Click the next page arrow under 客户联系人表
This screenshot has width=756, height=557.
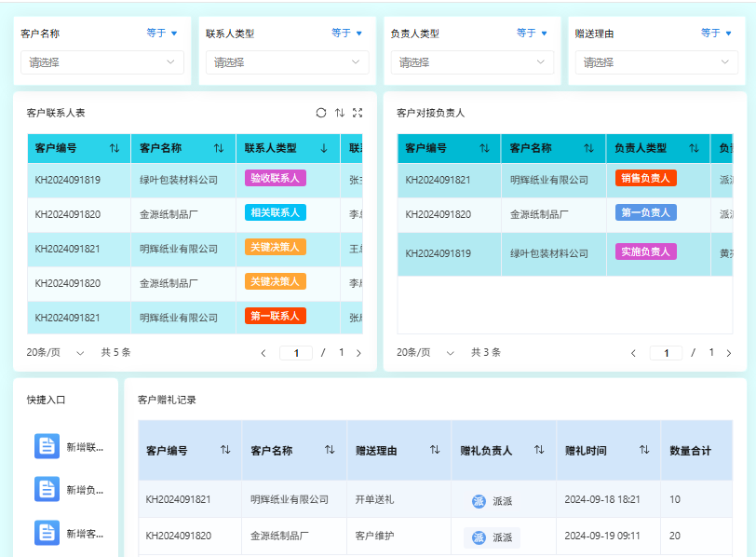[360, 352]
